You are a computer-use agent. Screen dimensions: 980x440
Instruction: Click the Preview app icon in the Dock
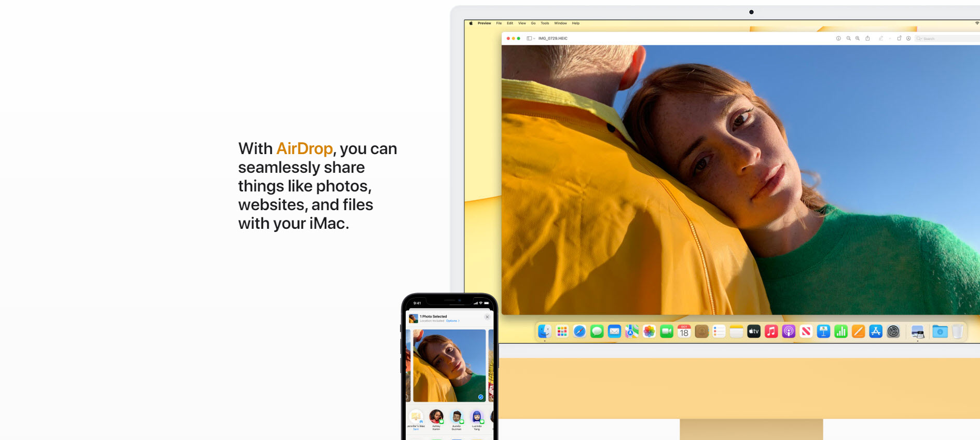point(917,331)
